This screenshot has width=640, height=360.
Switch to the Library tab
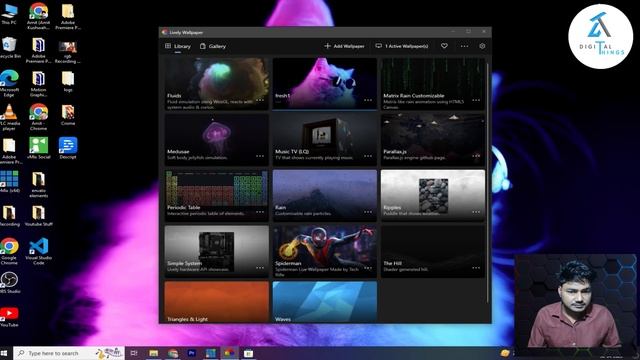[x=178, y=46]
